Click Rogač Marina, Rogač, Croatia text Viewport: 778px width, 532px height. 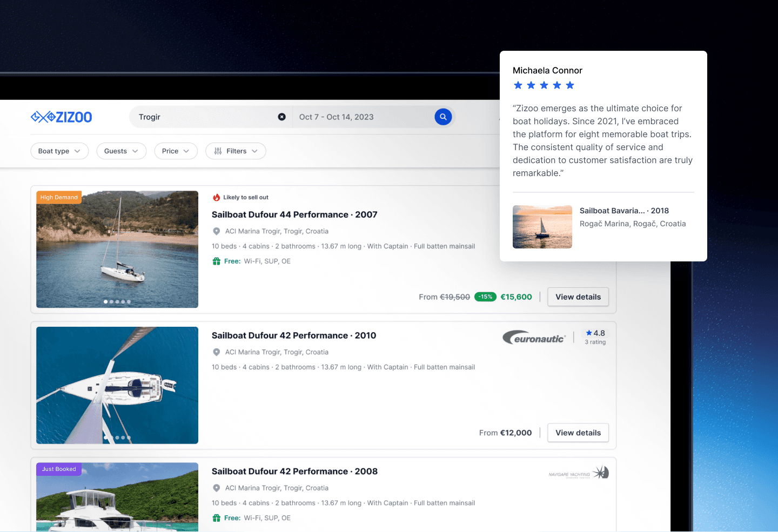coord(633,224)
